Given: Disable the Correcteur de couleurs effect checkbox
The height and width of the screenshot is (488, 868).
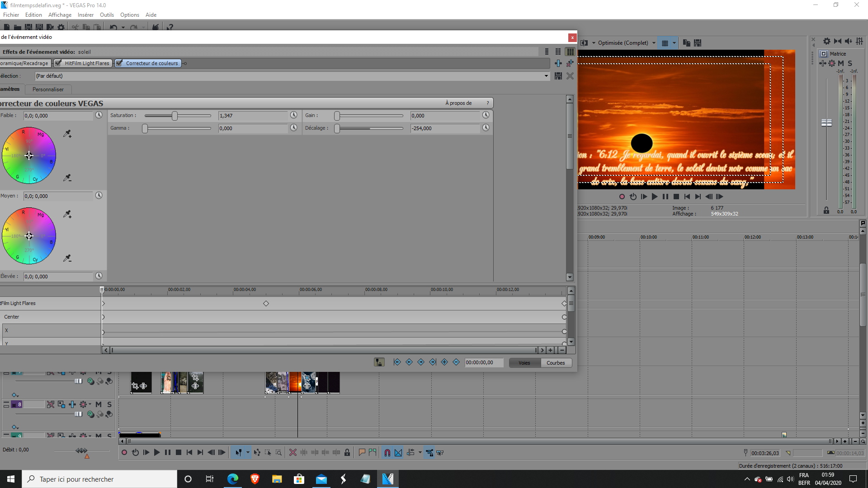Looking at the screenshot, I should pos(119,63).
